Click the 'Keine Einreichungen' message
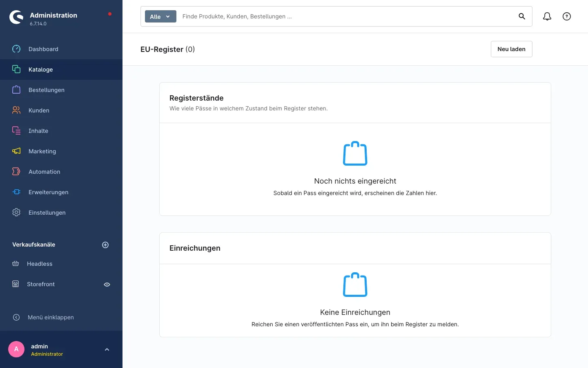 pyautogui.click(x=355, y=312)
